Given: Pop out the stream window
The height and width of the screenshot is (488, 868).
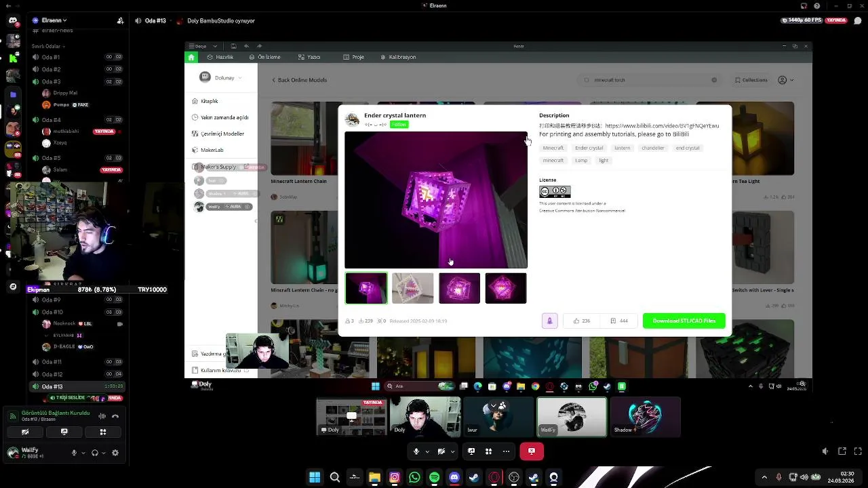Looking at the screenshot, I should coord(842,451).
